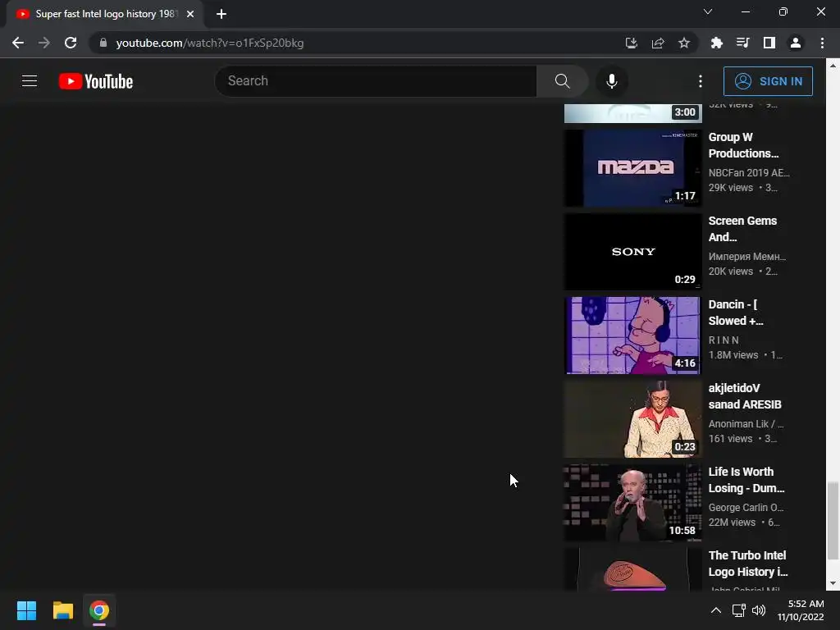Reload the current page
840x630 pixels.
click(71, 43)
